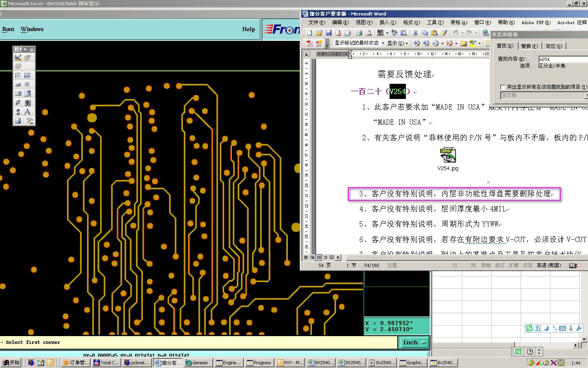588x368 pixels.
Task: Select the Text Box control in toolbox
Action: (x=27, y=76)
